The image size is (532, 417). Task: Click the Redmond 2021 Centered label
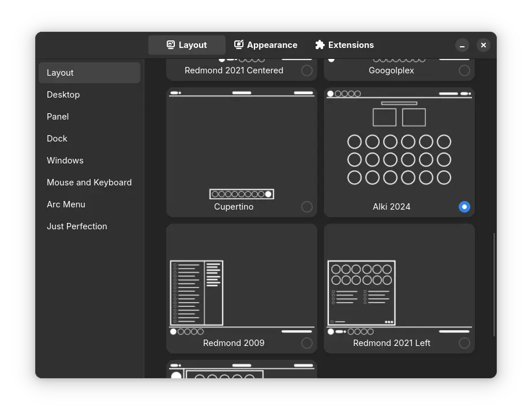point(234,70)
